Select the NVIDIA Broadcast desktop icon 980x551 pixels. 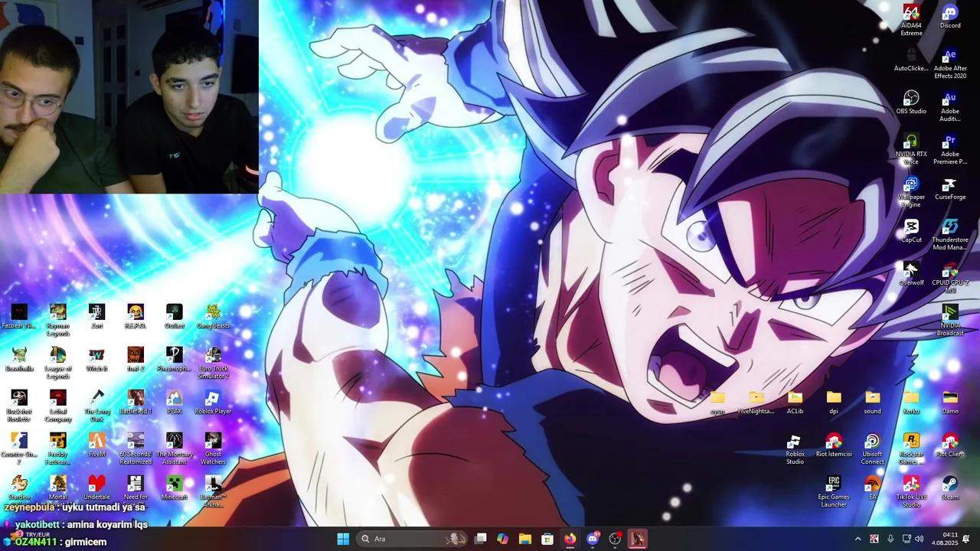pyautogui.click(x=949, y=321)
